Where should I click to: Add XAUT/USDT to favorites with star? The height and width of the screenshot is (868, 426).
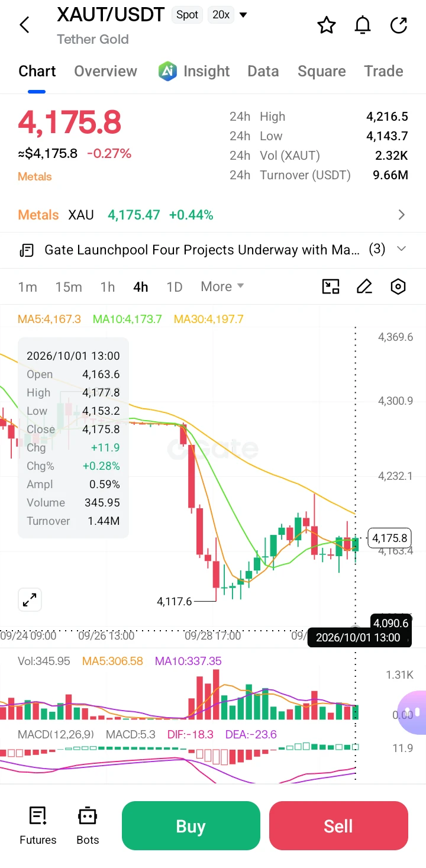[x=327, y=25]
